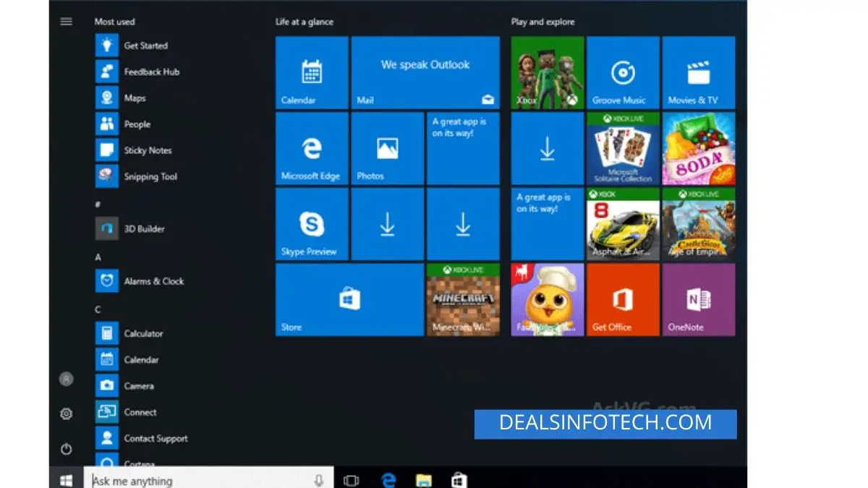Open File Explorer from the taskbar

tap(424, 480)
